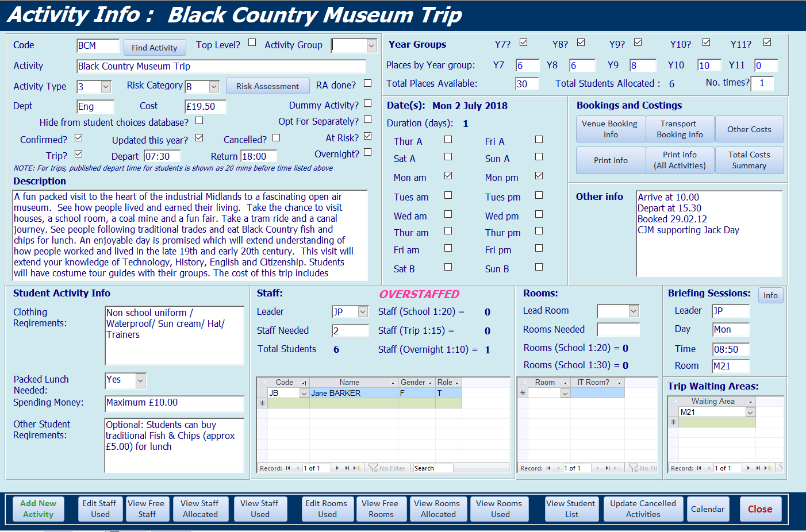
Task: Open the Risk Category dropdown
Action: click(214, 87)
